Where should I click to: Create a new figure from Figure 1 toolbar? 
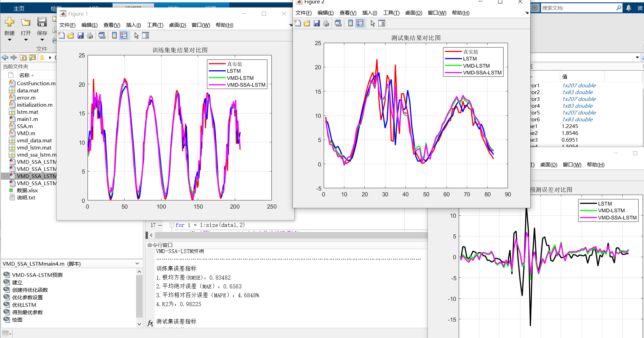[x=61, y=35]
